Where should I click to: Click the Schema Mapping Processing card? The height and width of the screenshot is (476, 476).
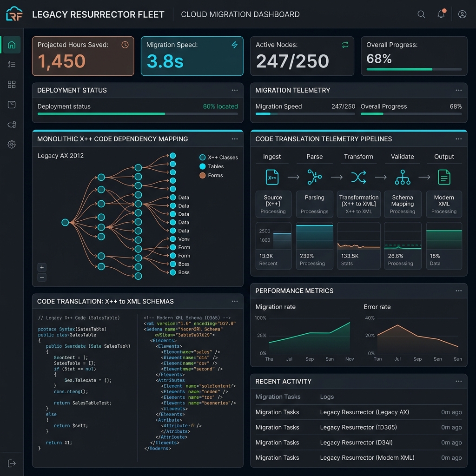click(403, 204)
